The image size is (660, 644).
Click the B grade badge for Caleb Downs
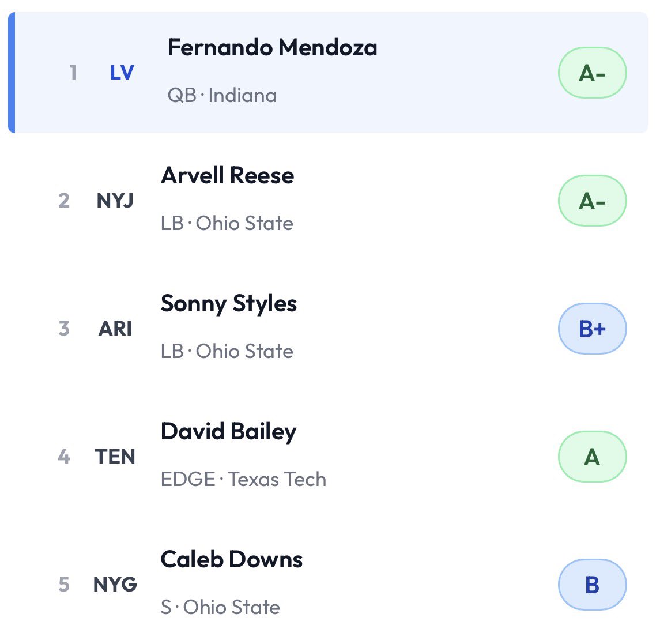click(x=592, y=585)
